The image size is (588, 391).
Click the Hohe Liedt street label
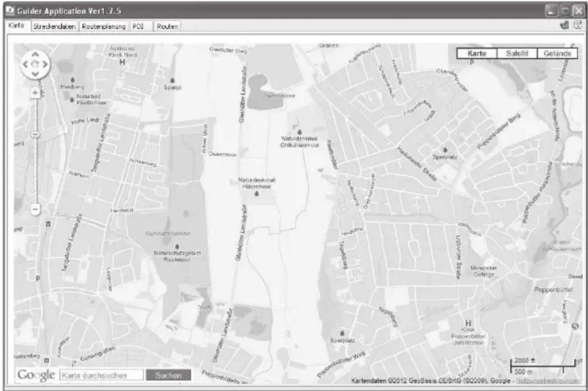pyautogui.click(x=85, y=121)
